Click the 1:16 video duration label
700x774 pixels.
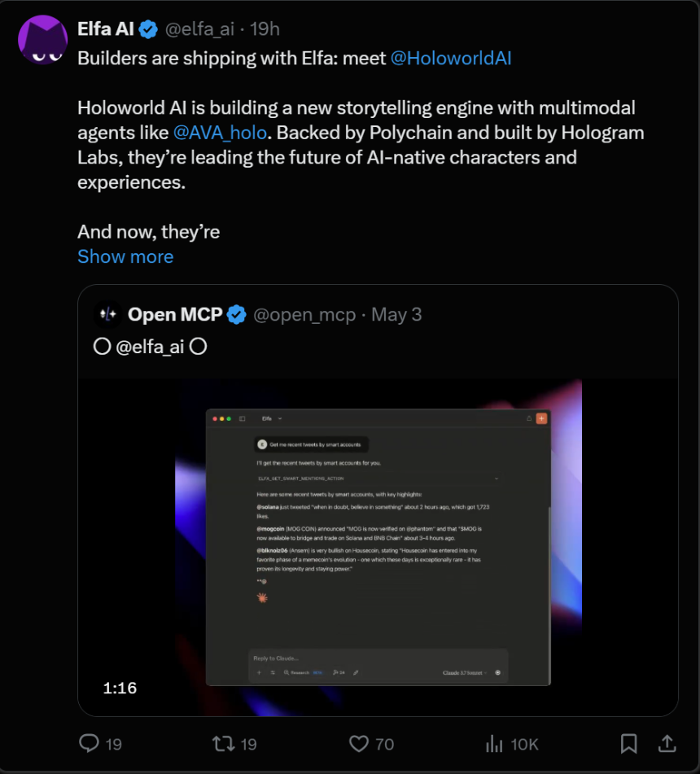pyautogui.click(x=120, y=688)
